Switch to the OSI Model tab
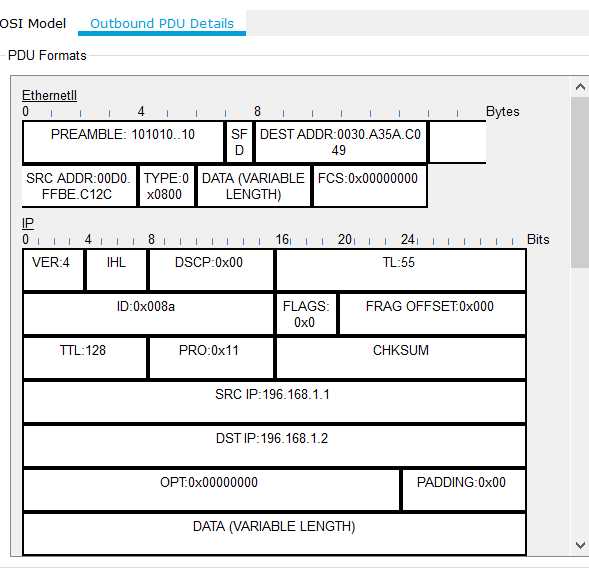Viewport: 589px width, 569px height. (33, 23)
